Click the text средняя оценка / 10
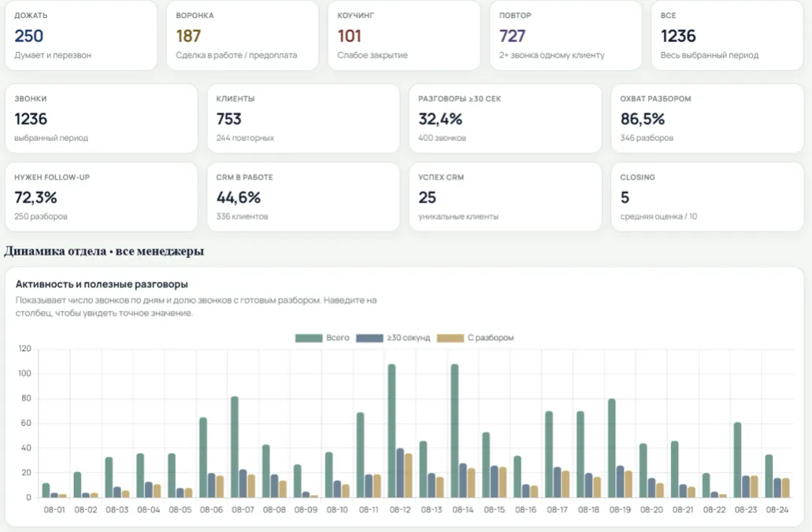 pos(658,216)
